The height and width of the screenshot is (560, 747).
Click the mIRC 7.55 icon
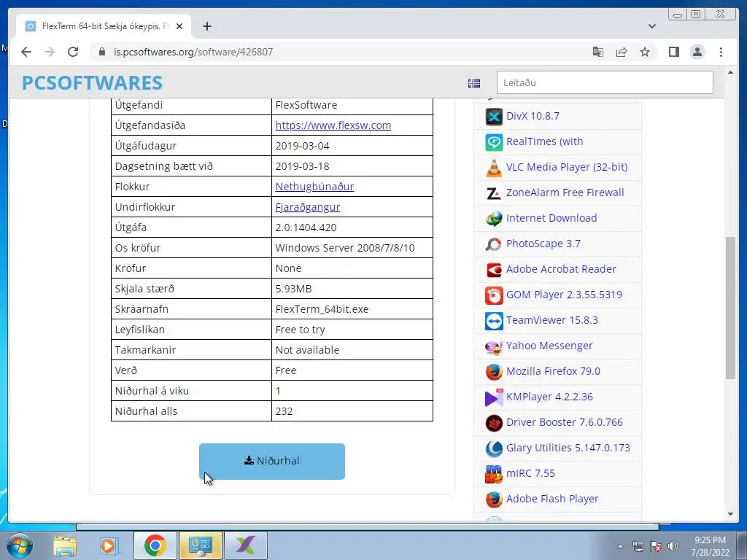(x=494, y=474)
